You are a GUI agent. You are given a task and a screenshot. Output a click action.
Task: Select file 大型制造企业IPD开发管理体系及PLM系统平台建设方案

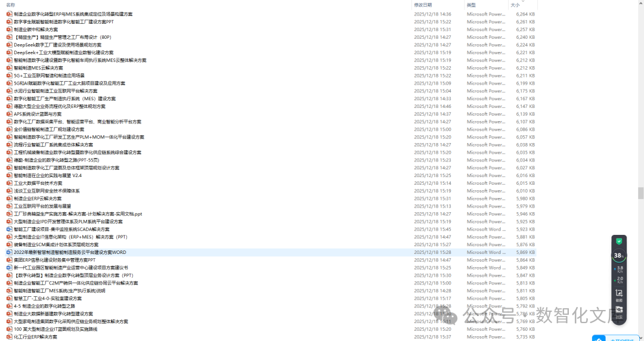[68, 221]
